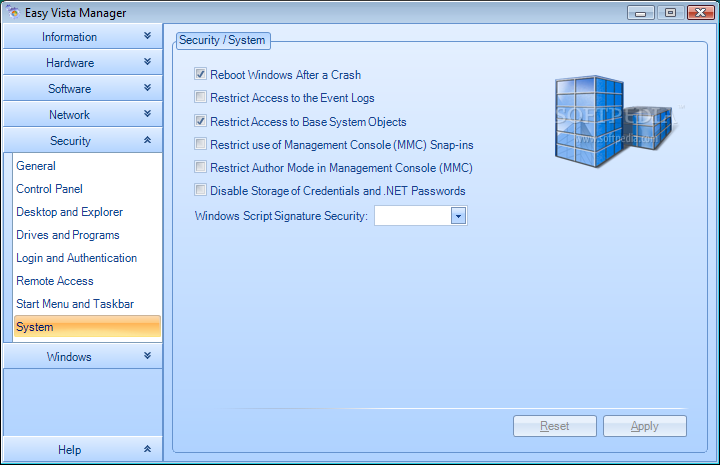Viewport: 720px width, 465px height.
Task: Click the blue buildings illustration
Action: pyautogui.click(x=615, y=121)
